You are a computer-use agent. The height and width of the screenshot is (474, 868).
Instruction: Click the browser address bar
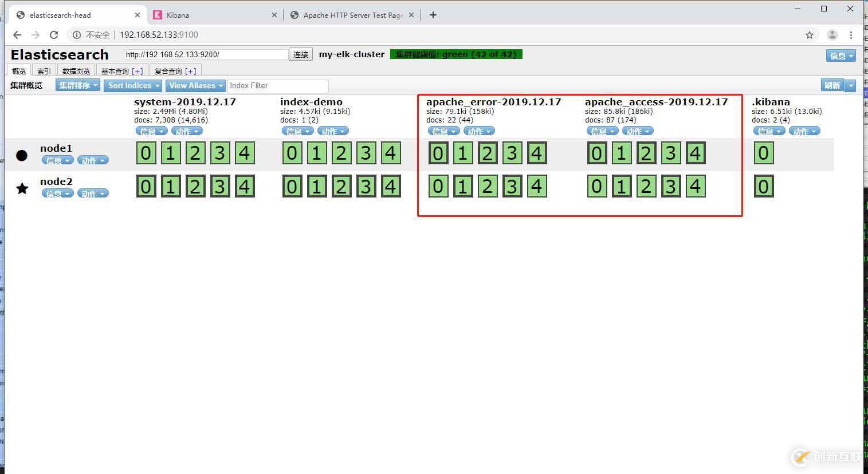[435, 35]
